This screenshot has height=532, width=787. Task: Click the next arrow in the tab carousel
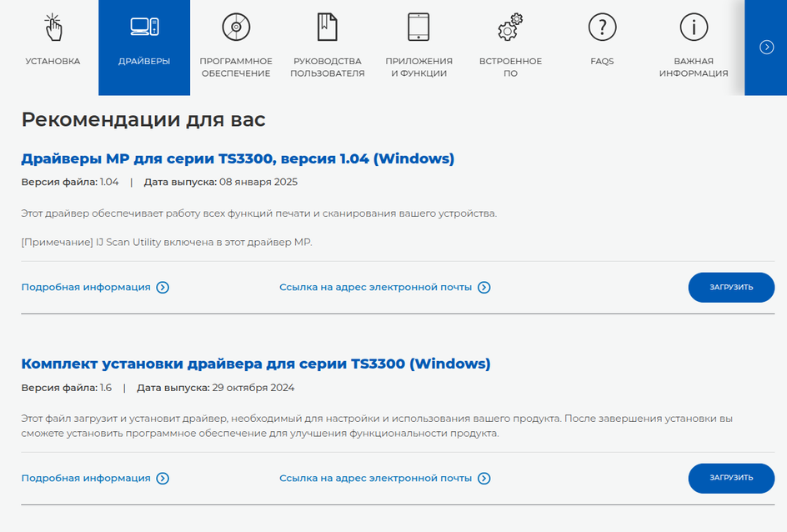(x=766, y=48)
